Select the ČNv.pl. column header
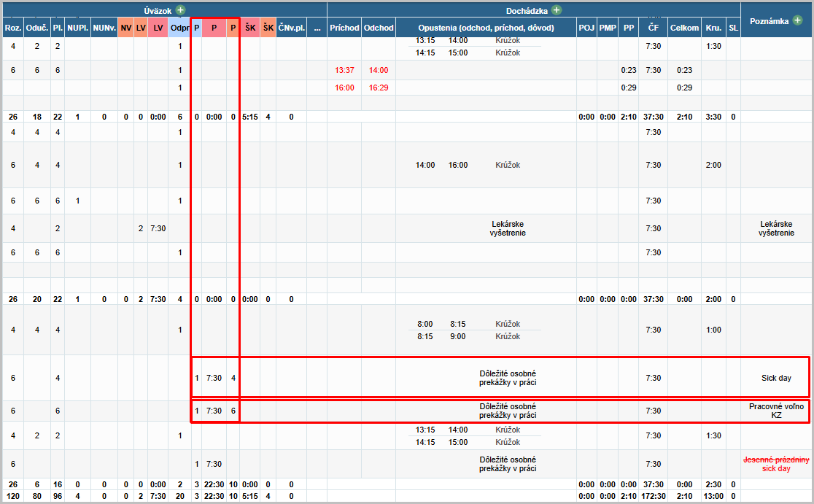Viewport: 814px width, 504px height. pyautogui.click(x=291, y=28)
